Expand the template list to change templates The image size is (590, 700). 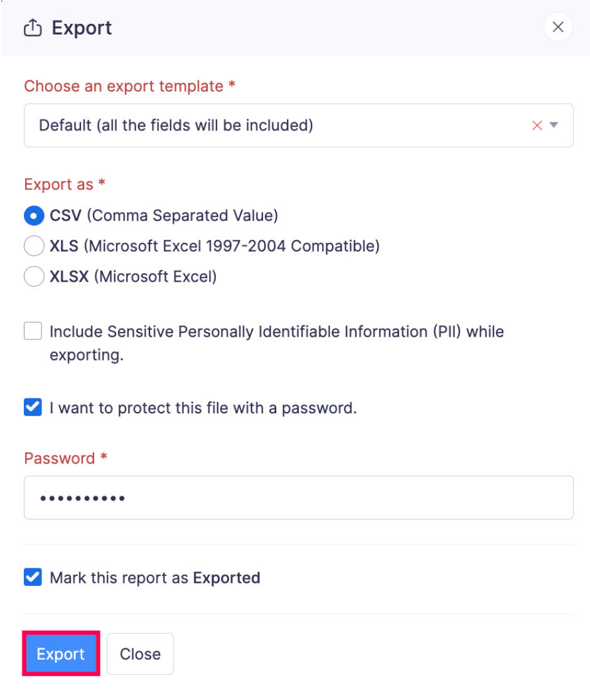tap(555, 125)
